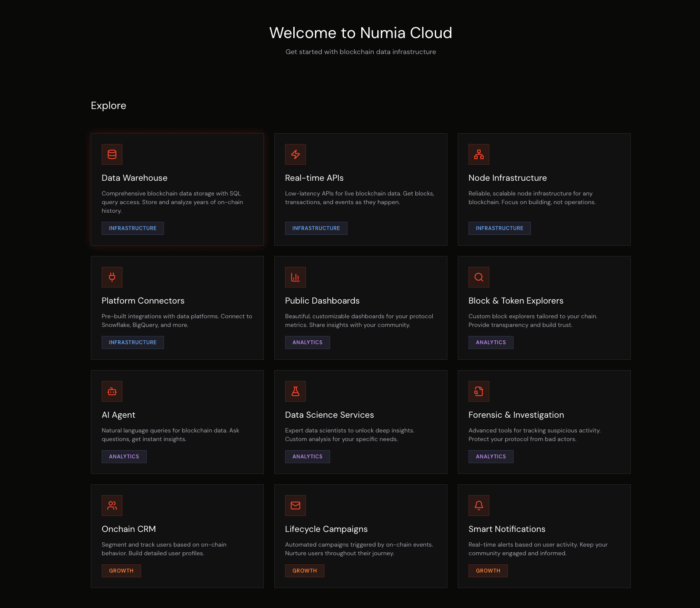Click the Lifecycle Campaigns envelope icon
The width and height of the screenshot is (700, 608).
(x=295, y=506)
